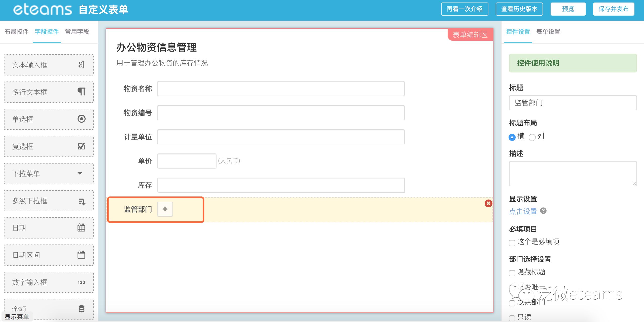Select the multi-line text paragraph icon
This screenshot has width=644, height=322.
click(81, 92)
